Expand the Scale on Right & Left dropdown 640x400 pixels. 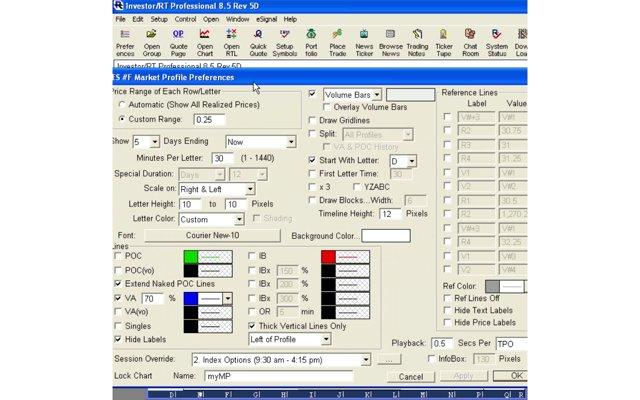coord(250,188)
